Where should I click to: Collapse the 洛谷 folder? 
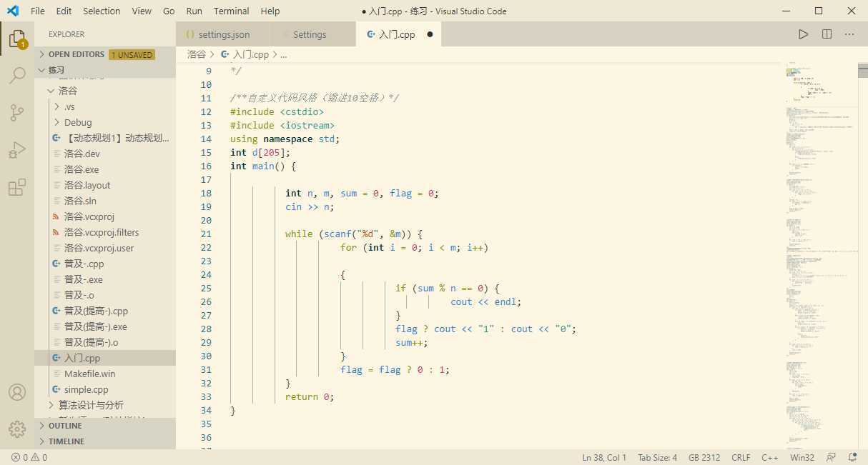click(105, 91)
